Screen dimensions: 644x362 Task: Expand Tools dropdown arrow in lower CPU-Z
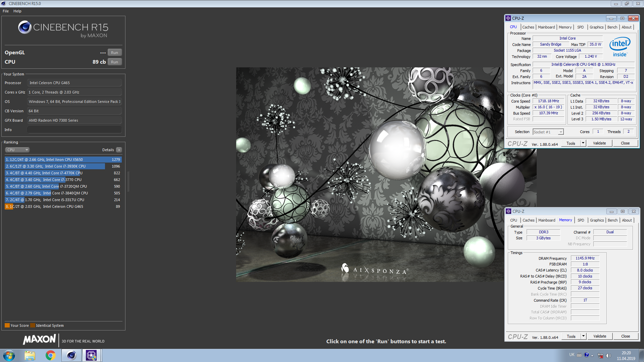point(583,337)
